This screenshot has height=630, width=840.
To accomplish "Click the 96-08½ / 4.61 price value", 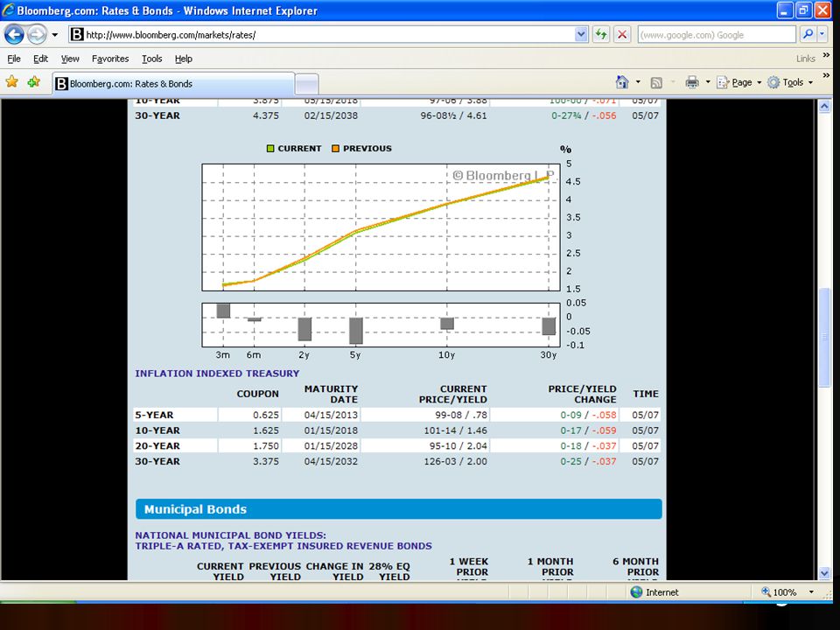I will tap(454, 115).
